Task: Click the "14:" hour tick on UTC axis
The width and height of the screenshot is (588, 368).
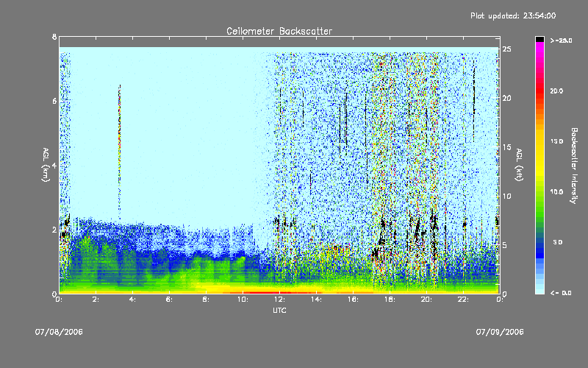Action: [316, 300]
